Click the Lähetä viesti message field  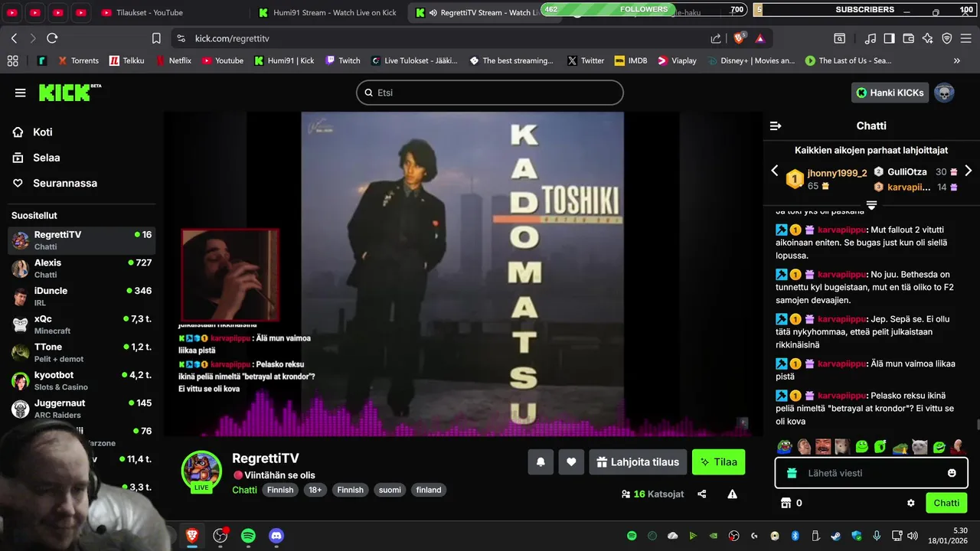[871, 473]
